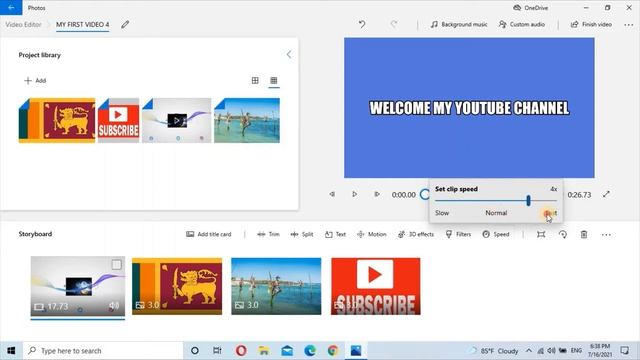Rename the video with the pencil icon
The height and width of the screenshot is (360, 640).
125,24
